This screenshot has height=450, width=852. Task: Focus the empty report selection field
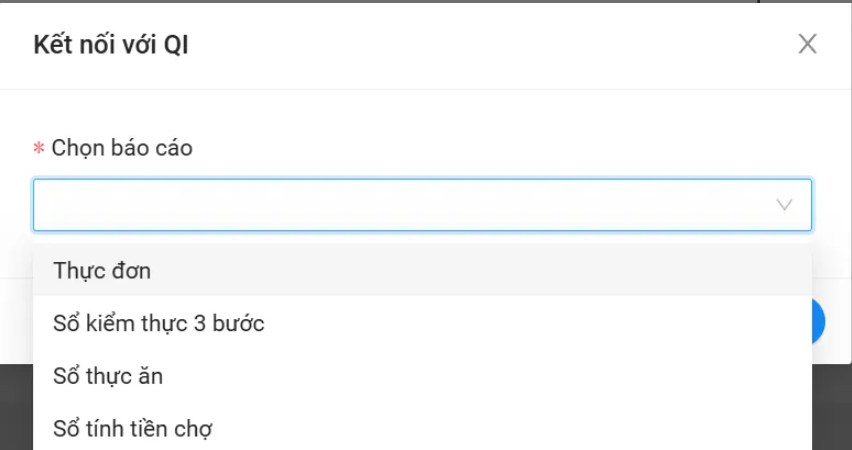click(400, 205)
